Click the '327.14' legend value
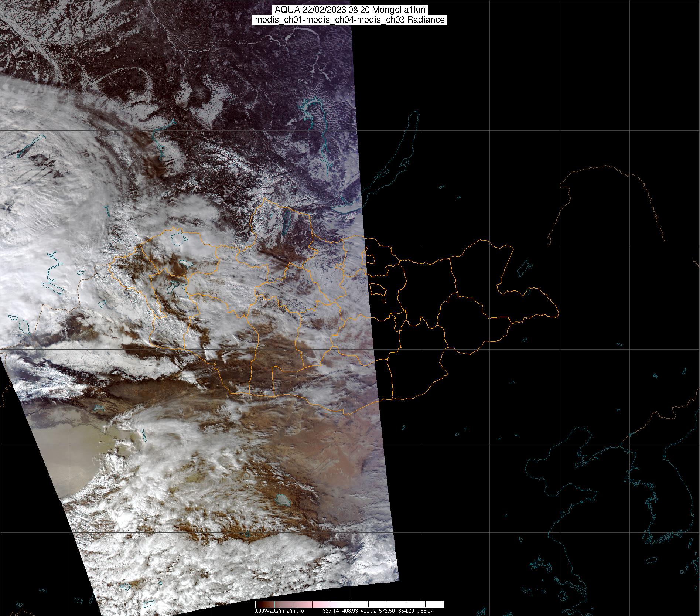700x616 pixels. click(331, 611)
